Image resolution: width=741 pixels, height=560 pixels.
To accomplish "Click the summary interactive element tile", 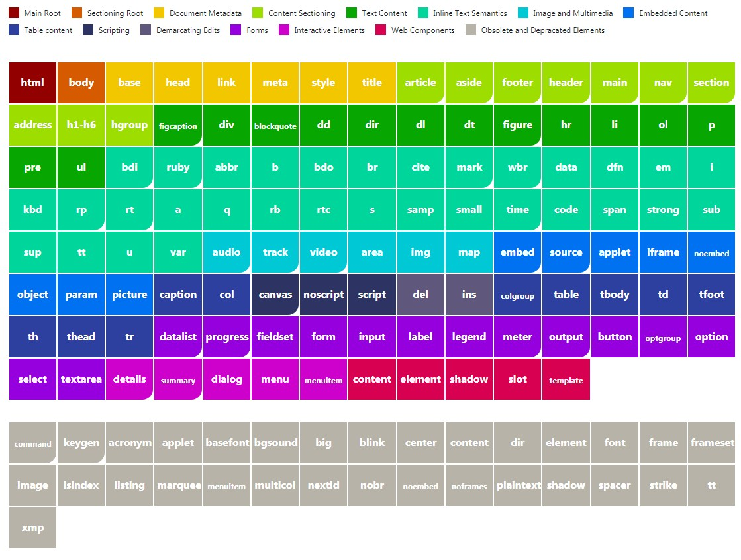I will coord(178,379).
